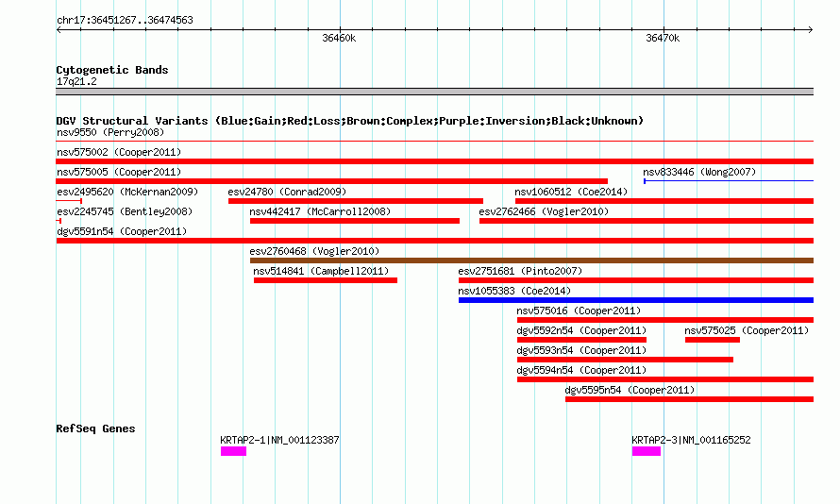Click dgv5595n54 (Cooper2011) variant label
The width and height of the screenshot is (840, 504).
pyautogui.click(x=630, y=390)
